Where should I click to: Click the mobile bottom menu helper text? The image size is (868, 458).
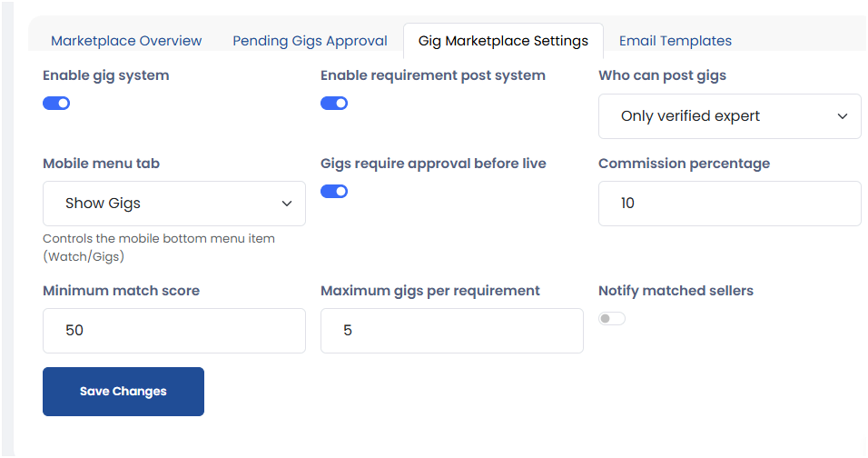click(158, 247)
